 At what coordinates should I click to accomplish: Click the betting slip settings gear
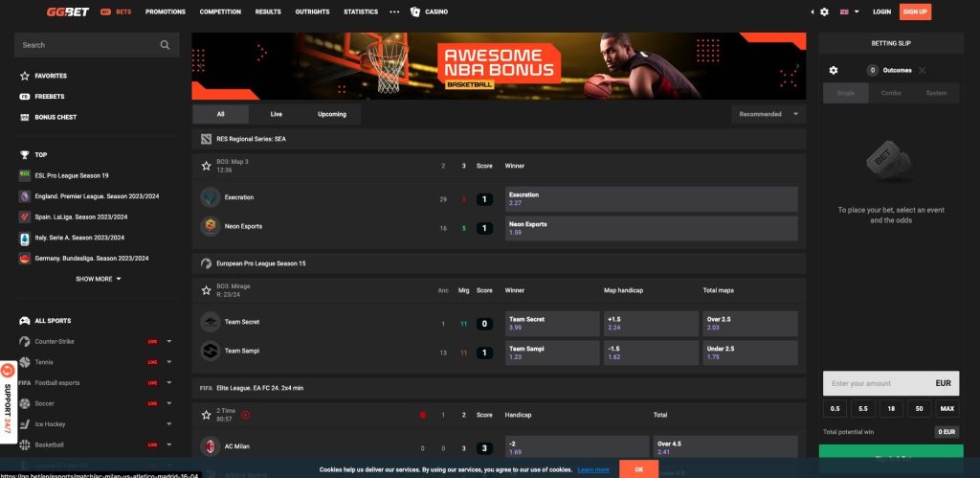[834, 70]
